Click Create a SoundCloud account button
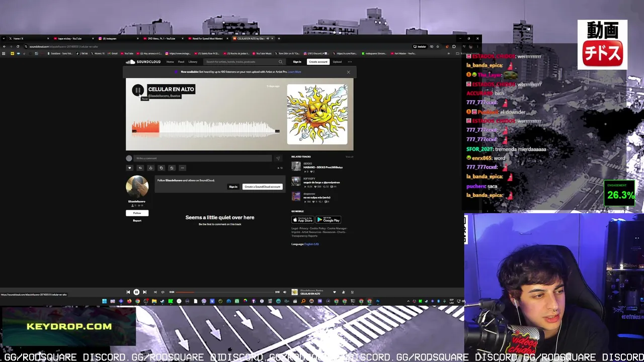The width and height of the screenshot is (644, 362). (x=262, y=187)
